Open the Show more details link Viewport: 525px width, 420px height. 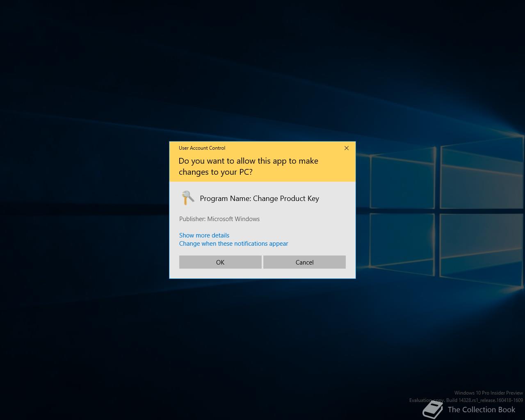[x=204, y=235]
